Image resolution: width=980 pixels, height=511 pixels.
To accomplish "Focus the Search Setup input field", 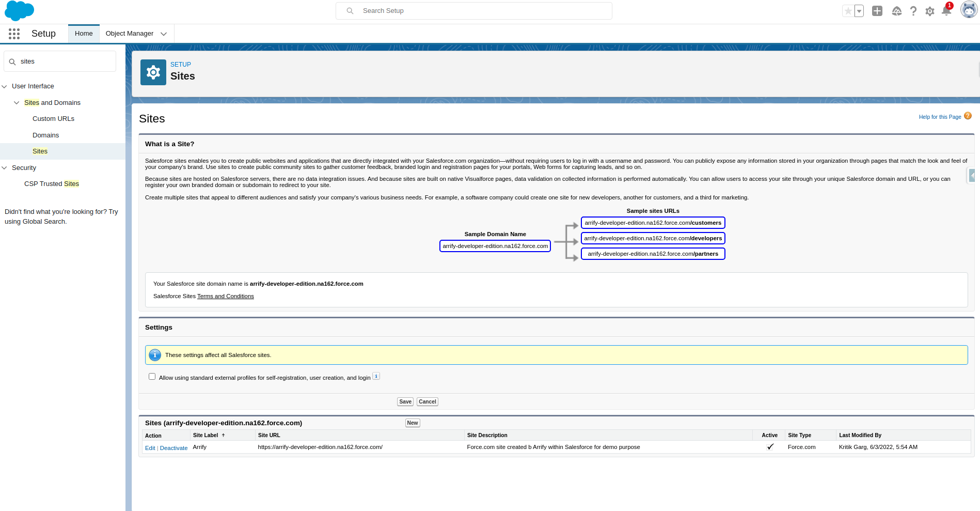I will [474, 11].
